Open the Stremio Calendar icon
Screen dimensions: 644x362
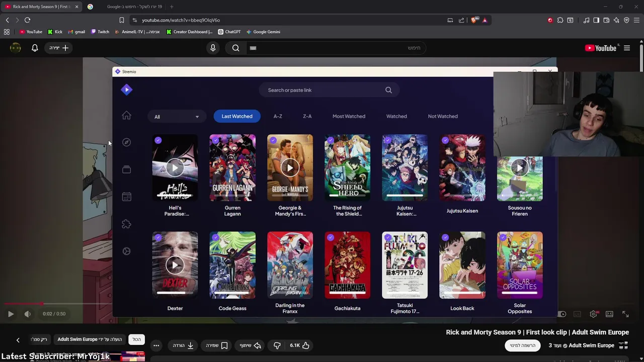click(x=126, y=197)
